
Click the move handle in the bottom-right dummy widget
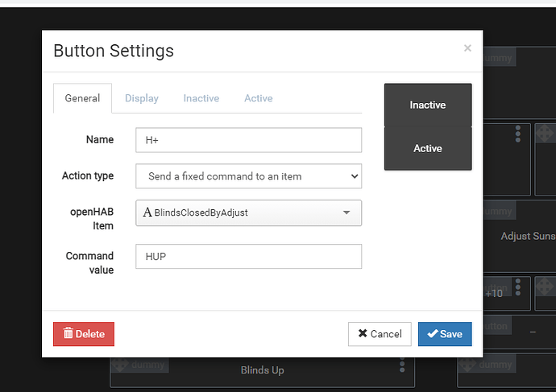click(465, 365)
